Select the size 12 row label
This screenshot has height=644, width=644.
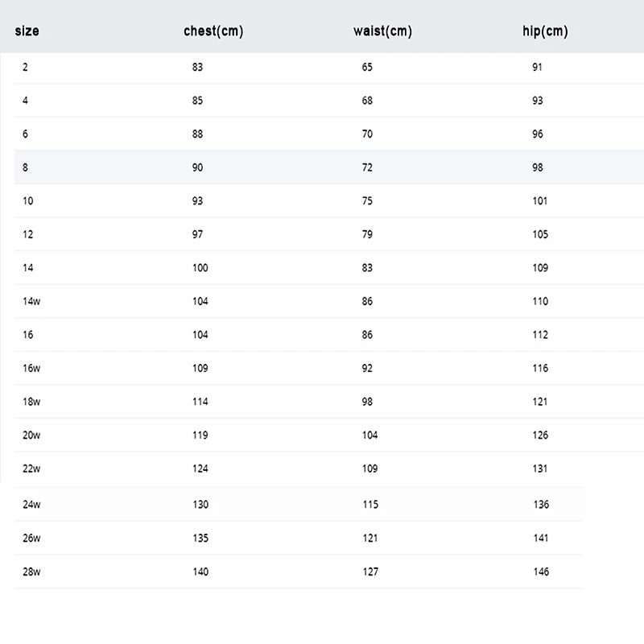(28, 234)
